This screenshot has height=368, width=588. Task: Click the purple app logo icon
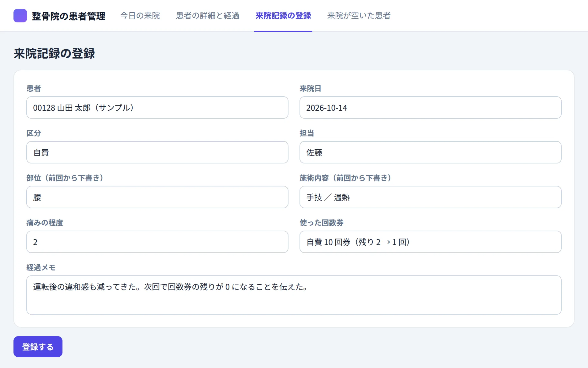pos(20,16)
